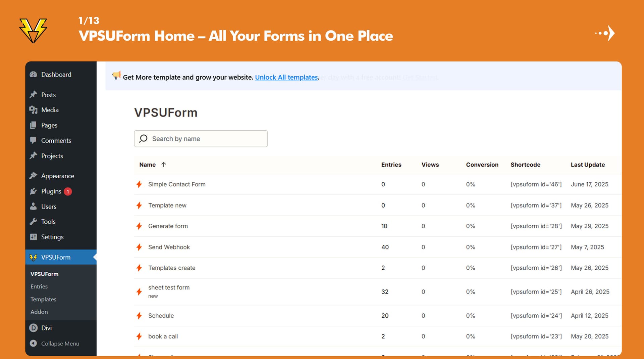This screenshot has width=644, height=359.
Task: Click the Tools wrench icon
Action: [34, 221]
